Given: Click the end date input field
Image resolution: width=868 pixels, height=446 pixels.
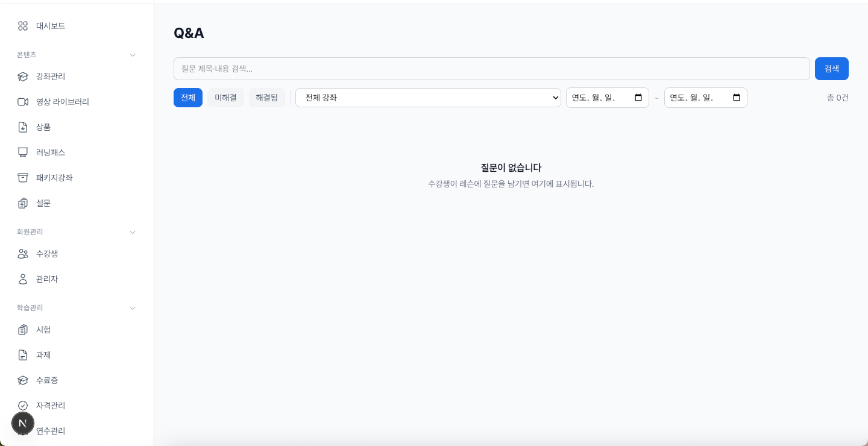Looking at the screenshot, I should tap(706, 98).
